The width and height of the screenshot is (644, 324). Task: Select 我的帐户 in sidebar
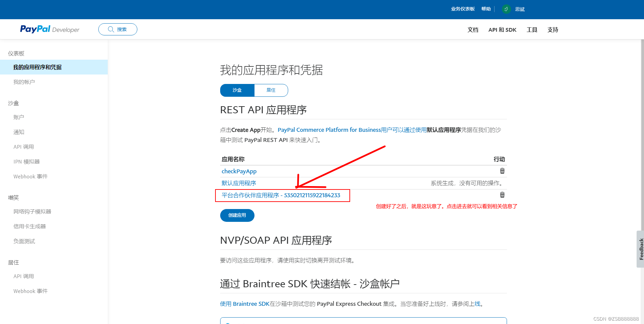point(24,82)
